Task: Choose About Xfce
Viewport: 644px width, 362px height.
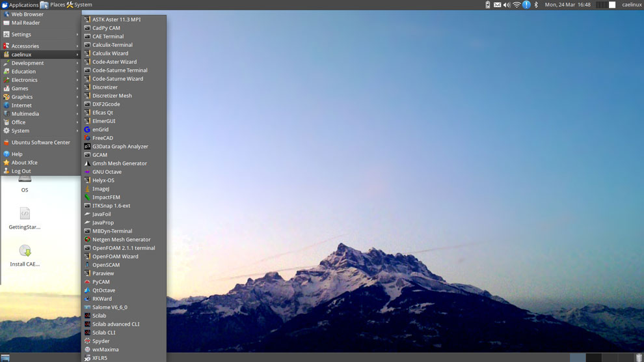Action: pos(40,162)
